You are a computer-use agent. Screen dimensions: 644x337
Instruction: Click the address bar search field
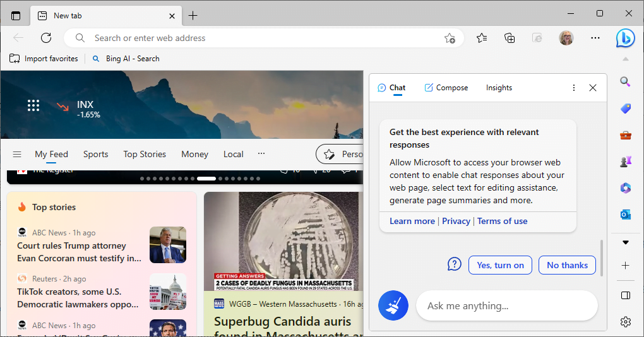point(264,38)
